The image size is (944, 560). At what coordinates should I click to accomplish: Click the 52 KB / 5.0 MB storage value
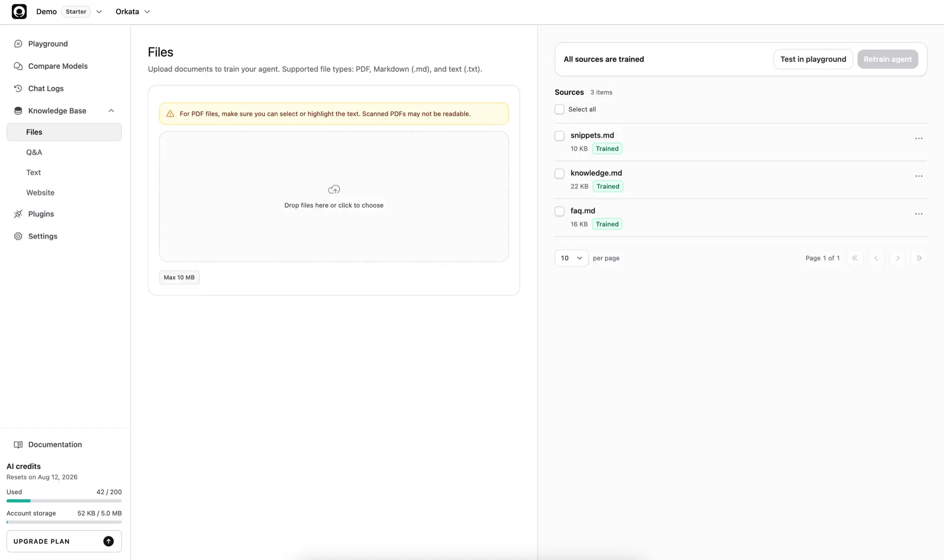[x=99, y=513]
